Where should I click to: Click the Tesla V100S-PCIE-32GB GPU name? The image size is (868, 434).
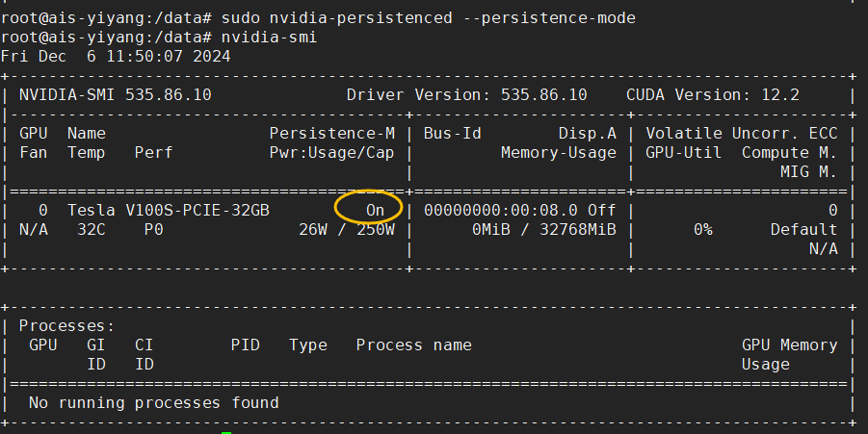point(168,210)
